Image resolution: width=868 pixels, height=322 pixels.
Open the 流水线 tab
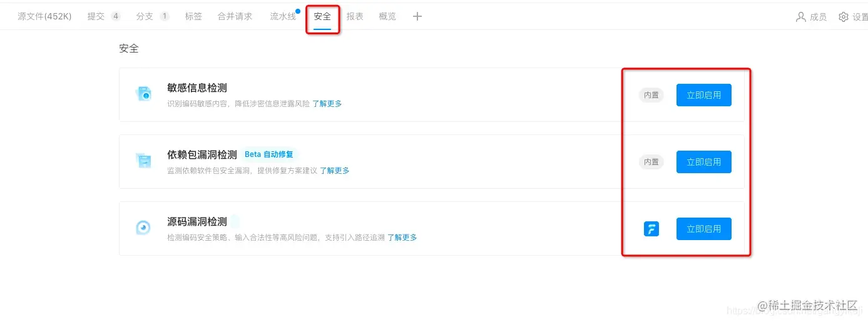(284, 17)
